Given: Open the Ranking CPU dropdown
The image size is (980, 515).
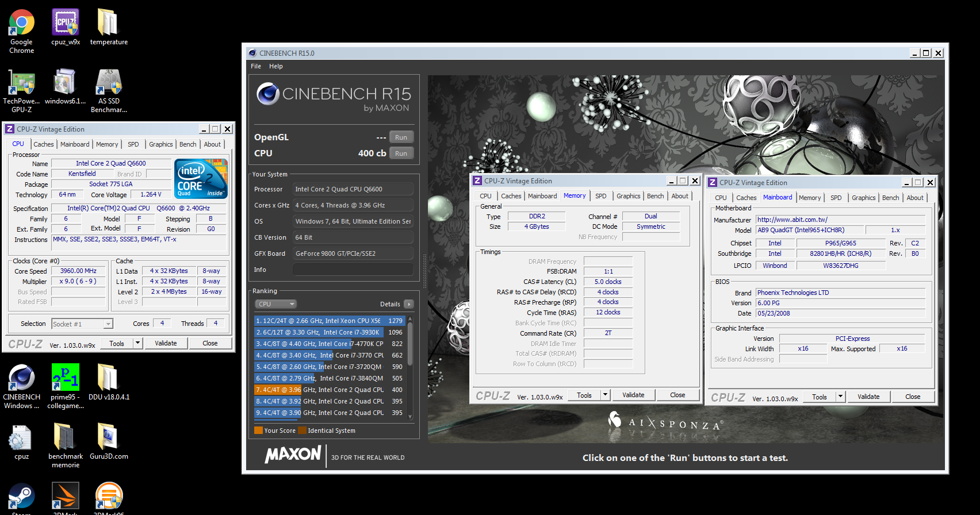Looking at the screenshot, I should 275,304.
